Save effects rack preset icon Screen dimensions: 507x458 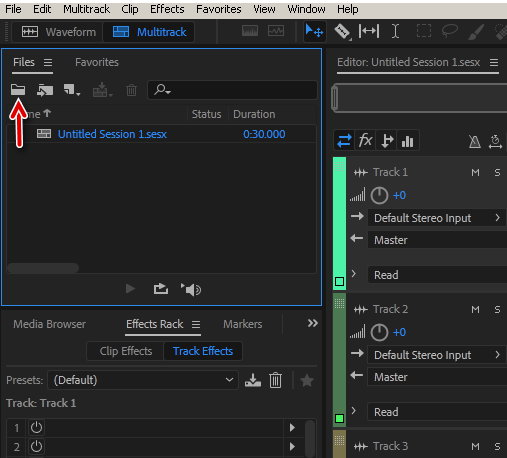(x=253, y=380)
